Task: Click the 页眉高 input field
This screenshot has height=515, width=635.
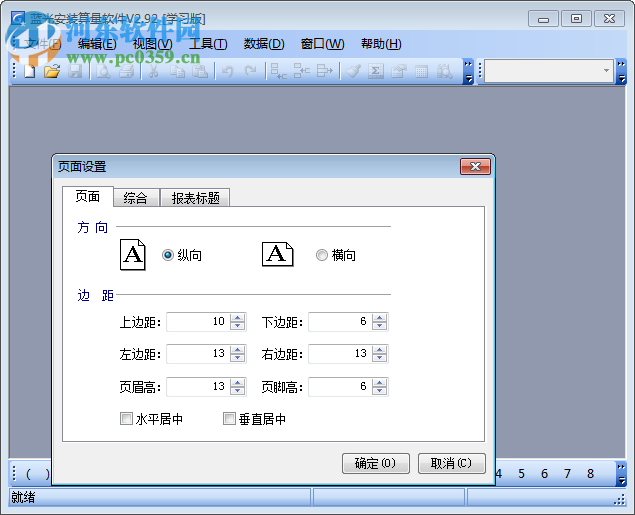Action: click(198, 387)
